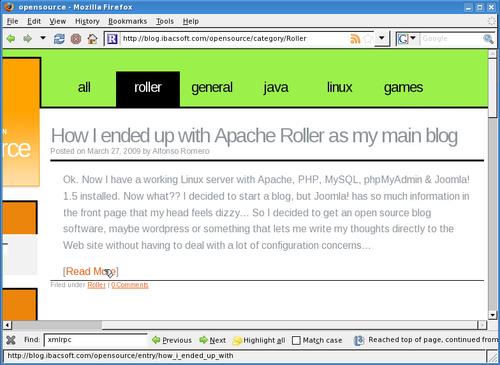This screenshot has width=500, height=365.
Task: Open the back/forward history dropdown arrow
Action: (43, 38)
